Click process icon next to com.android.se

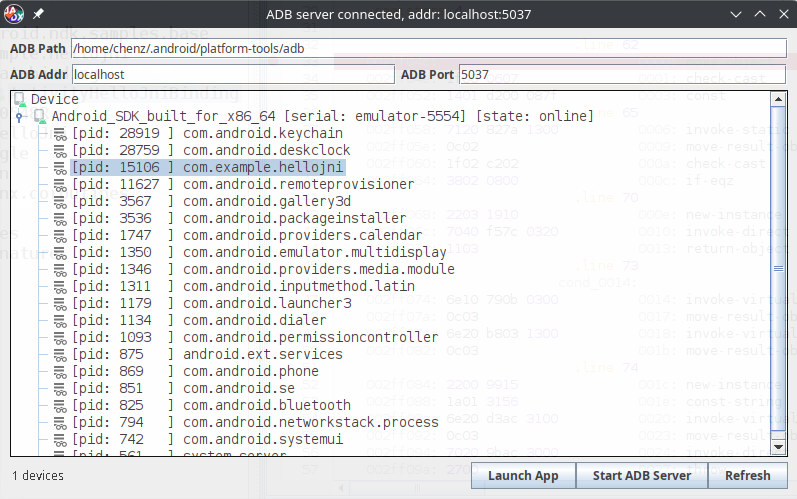60,389
